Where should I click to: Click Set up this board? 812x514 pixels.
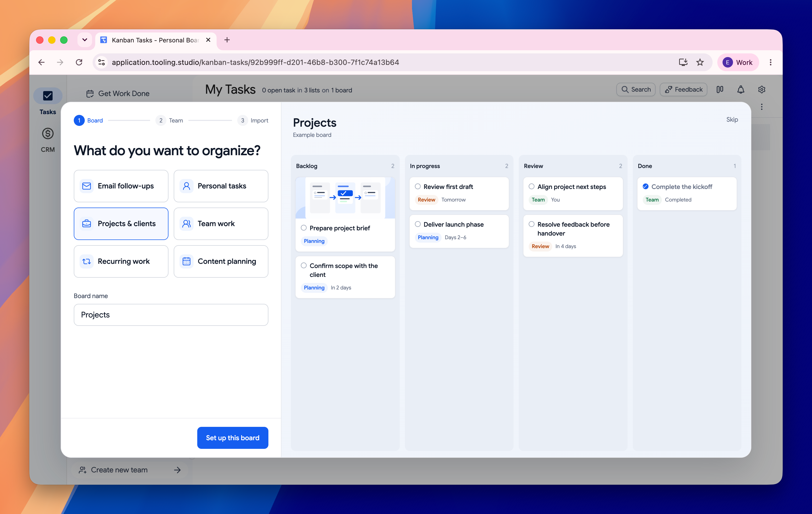tap(233, 438)
